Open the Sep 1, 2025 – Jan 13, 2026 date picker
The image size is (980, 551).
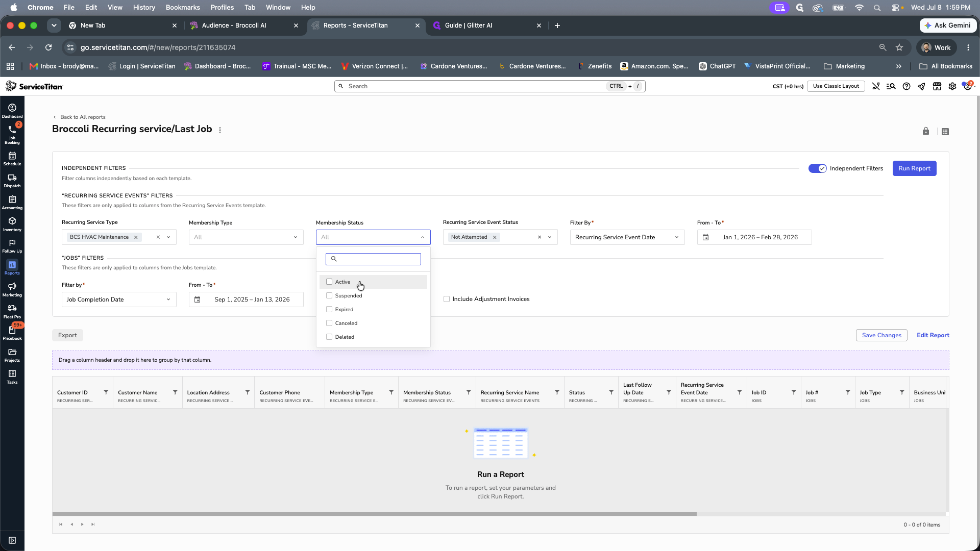coord(246,299)
